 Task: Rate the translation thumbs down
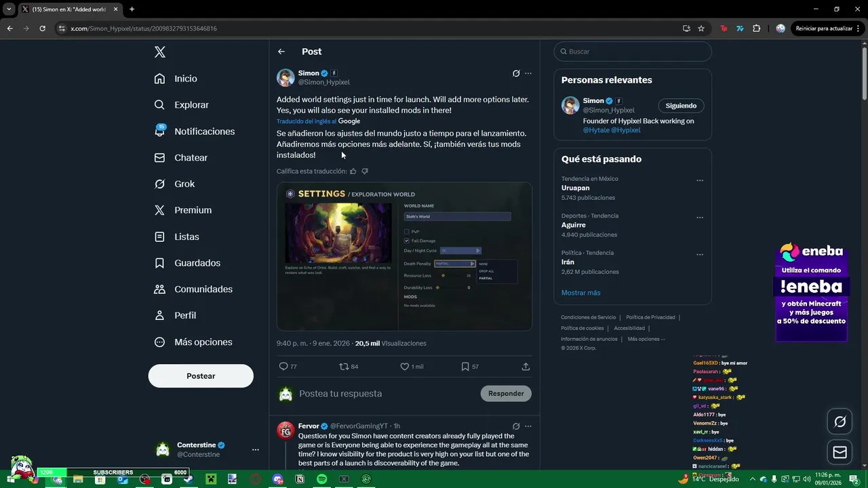365,171
